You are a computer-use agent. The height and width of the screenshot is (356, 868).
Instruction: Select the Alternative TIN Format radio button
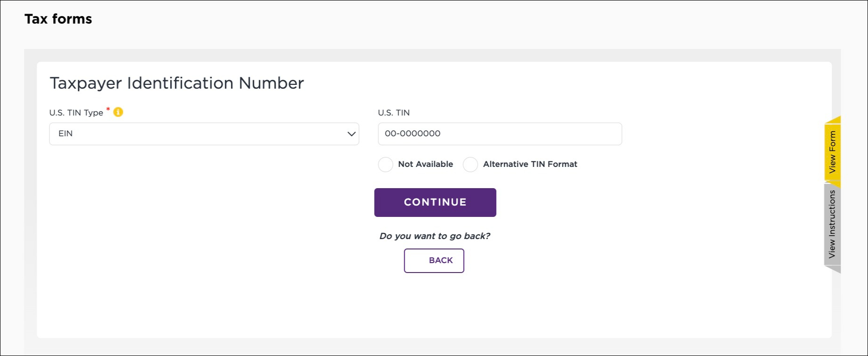pos(470,164)
